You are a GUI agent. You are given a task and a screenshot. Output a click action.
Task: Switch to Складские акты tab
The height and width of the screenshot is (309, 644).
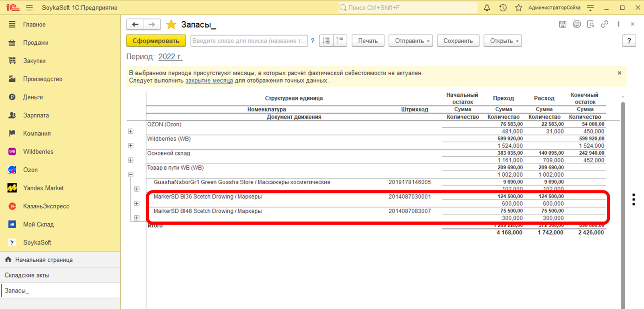pyautogui.click(x=27, y=275)
